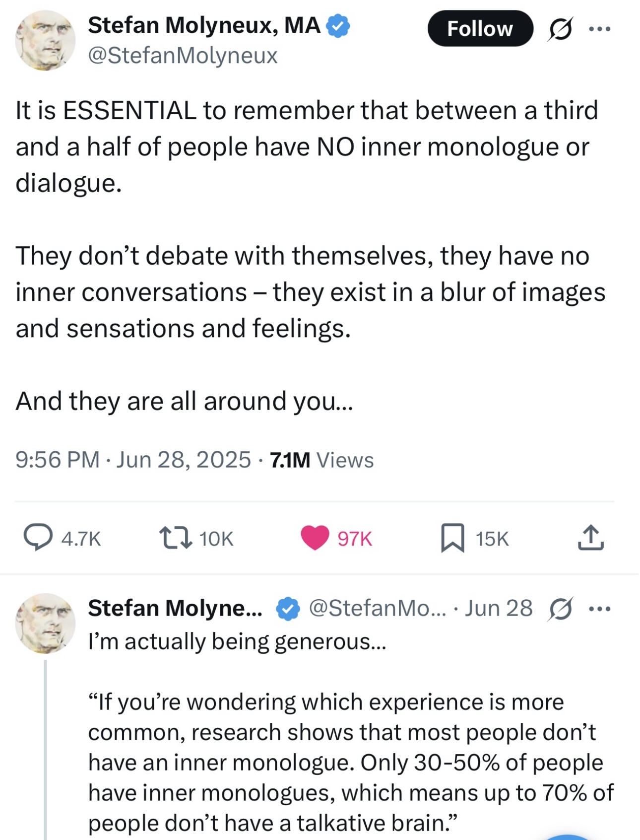Tap the 97K likes count
The width and height of the screenshot is (640, 840).
[x=355, y=539]
